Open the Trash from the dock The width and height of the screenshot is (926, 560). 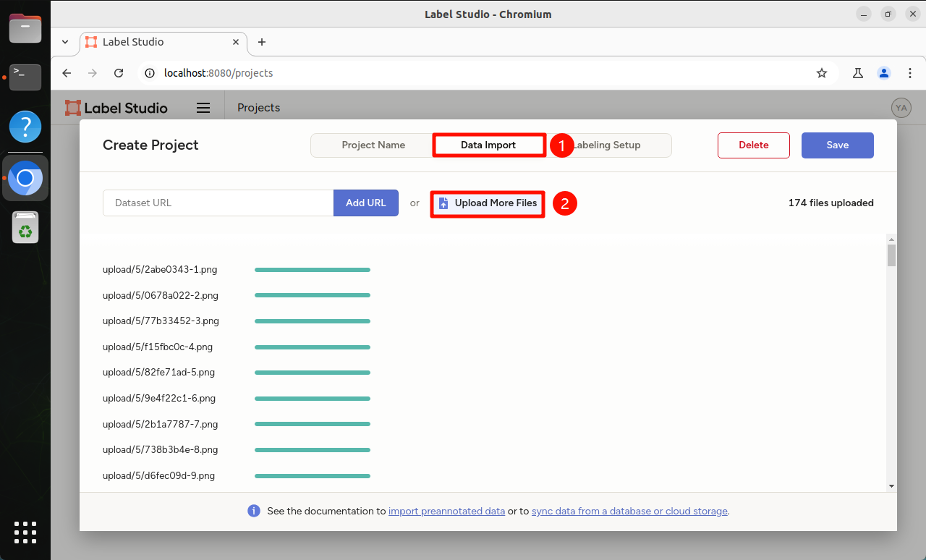tap(25, 227)
